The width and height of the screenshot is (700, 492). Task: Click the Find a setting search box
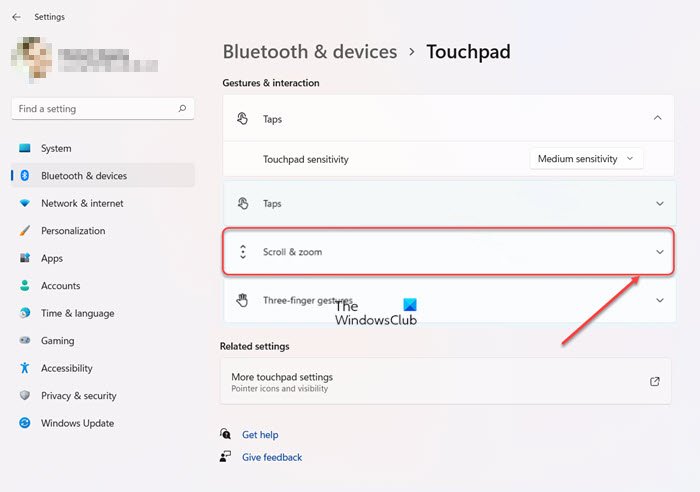(x=95, y=108)
